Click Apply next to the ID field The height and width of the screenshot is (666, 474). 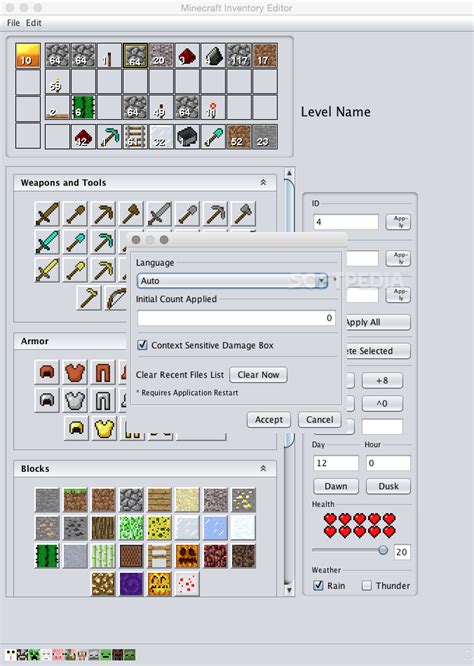pos(398,222)
